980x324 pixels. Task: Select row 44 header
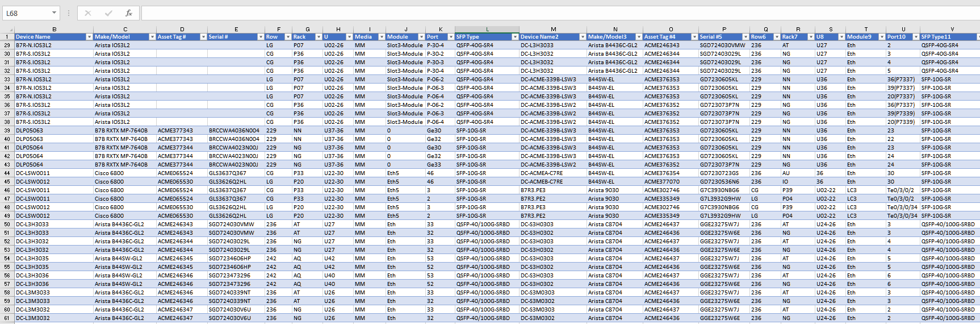point(7,173)
